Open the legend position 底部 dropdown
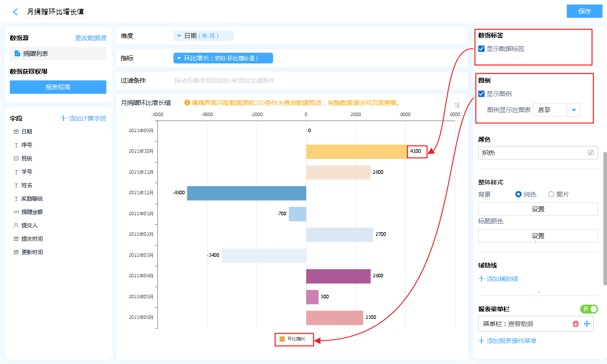This screenshot has width=607, height=364. (573, 110)
